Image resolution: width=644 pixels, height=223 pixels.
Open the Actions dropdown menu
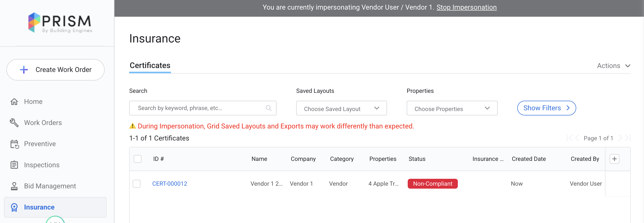(613, 66)
